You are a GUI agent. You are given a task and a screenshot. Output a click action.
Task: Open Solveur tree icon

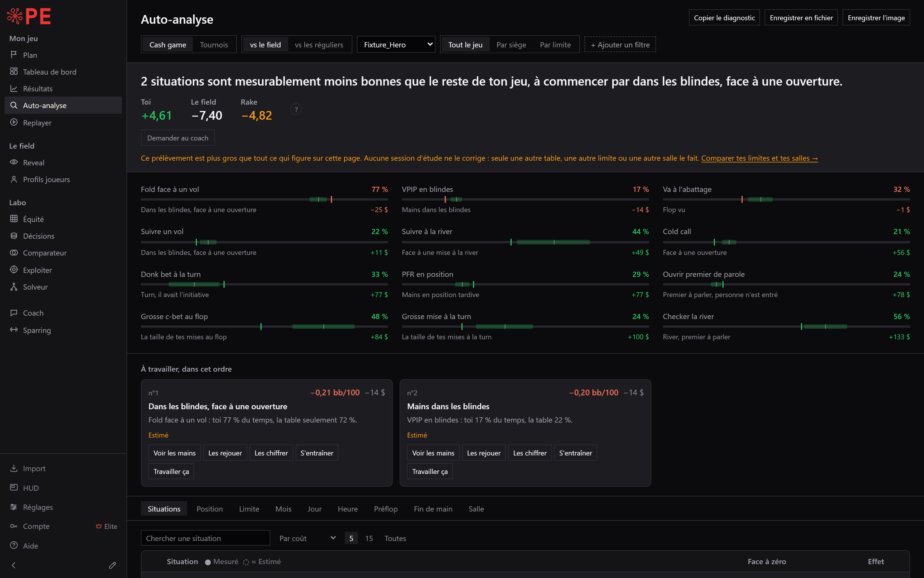tap(14, 286)
